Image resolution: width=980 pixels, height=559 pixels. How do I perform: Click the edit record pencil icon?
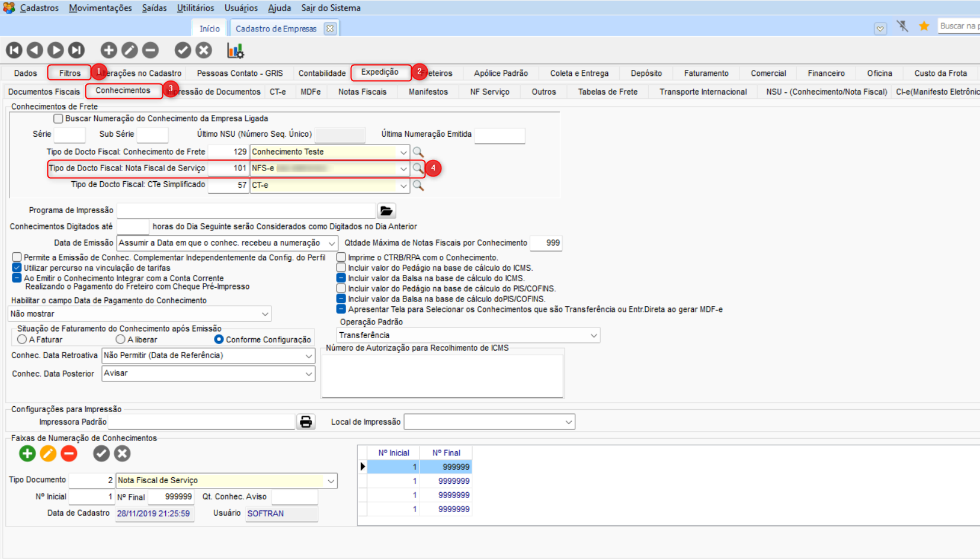(130, 50)
